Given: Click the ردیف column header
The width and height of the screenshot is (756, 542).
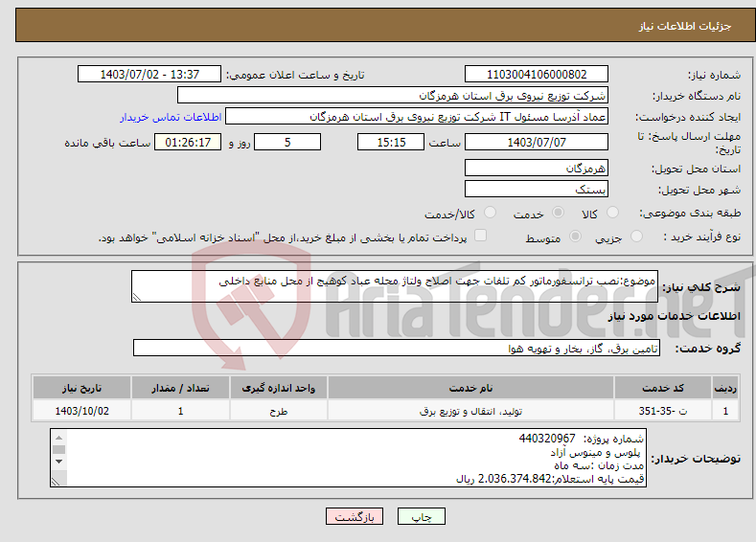Looking at the screenshot, I should coord(725,388).
